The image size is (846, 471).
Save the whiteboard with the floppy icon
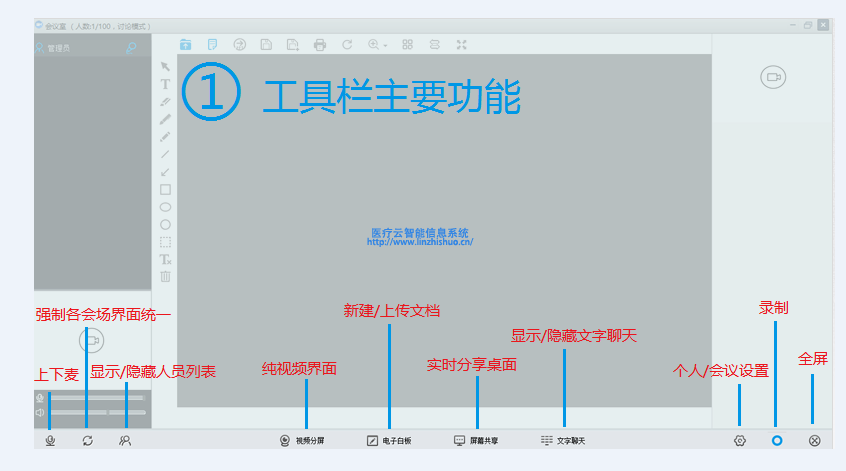(x=266, y=45)
